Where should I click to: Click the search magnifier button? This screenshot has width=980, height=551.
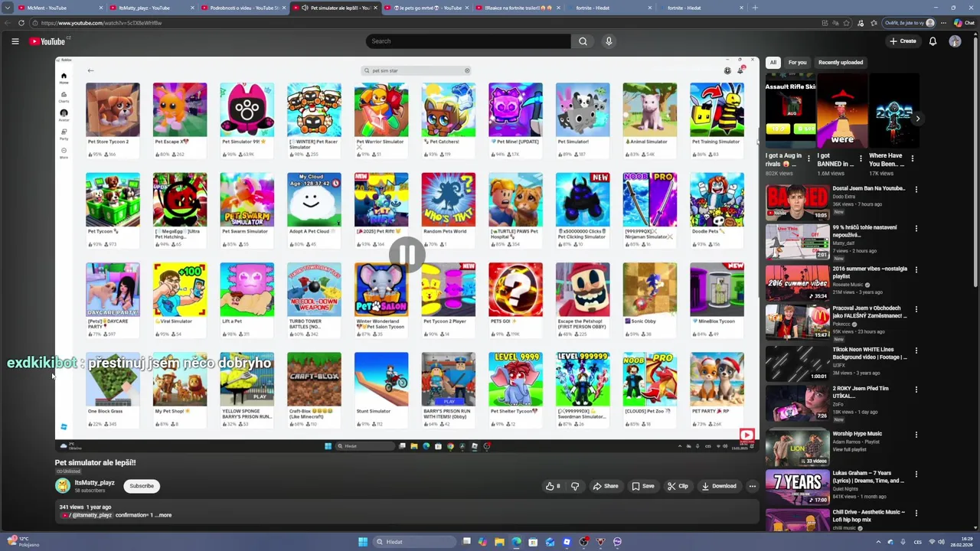[583, 41]
